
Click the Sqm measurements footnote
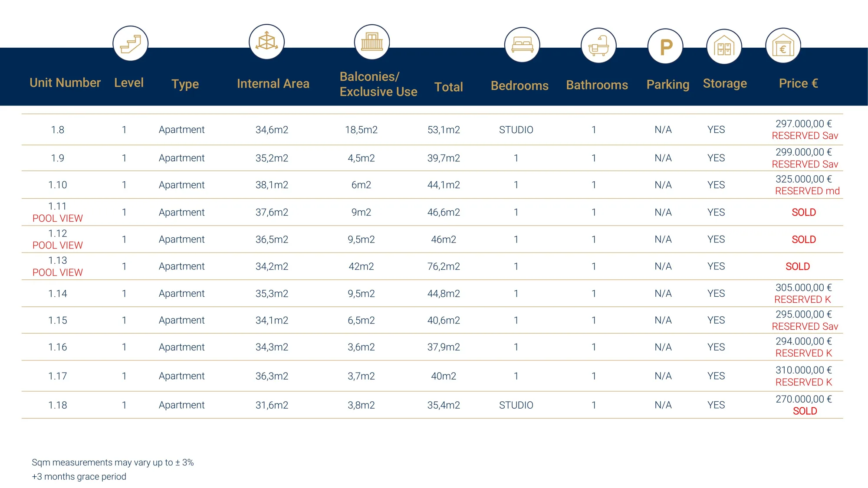(x=113, y=462)
